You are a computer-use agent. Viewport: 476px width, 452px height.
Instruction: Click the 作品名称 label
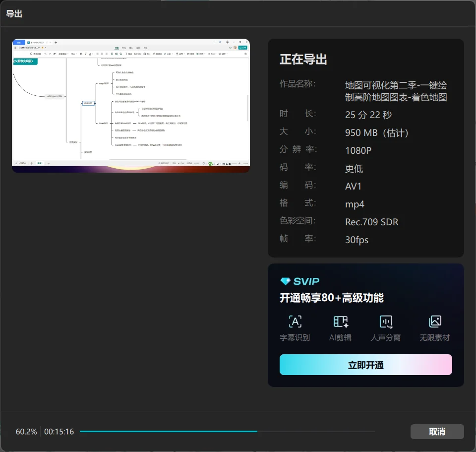point(297,84)
